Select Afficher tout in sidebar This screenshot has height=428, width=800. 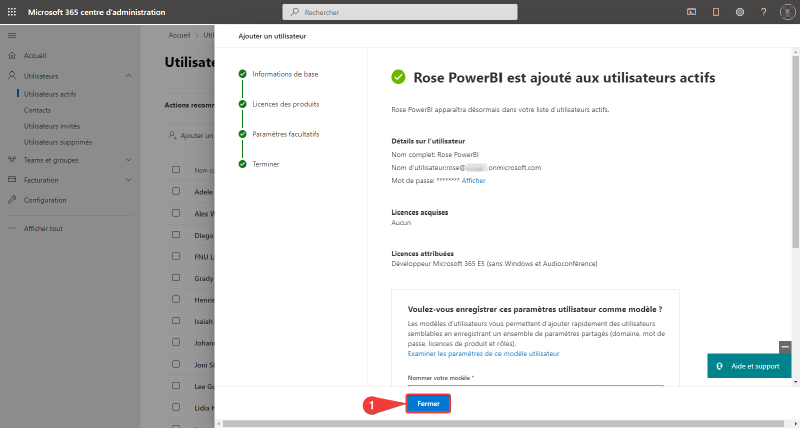pos(43,229)
